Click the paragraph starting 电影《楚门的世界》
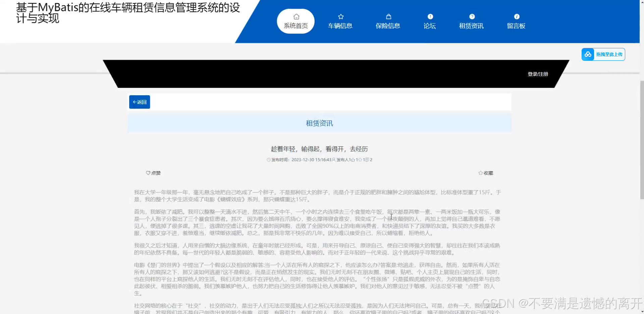 tap(317, 279)
